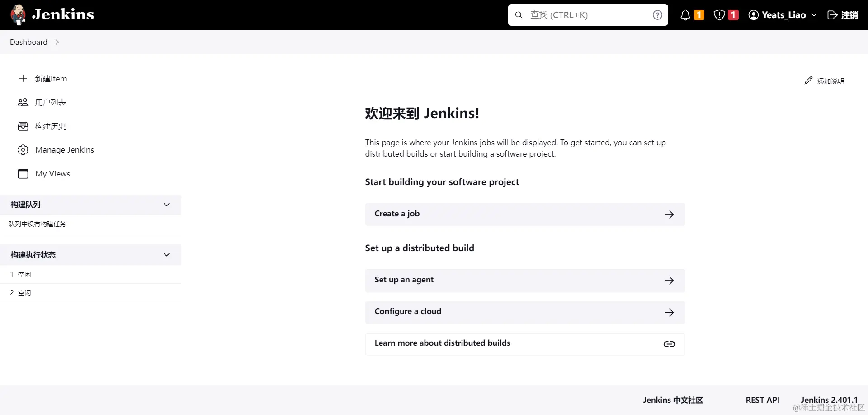This screenshot has height=415, width=868.
Task: Click the user avatar icon for Yeats_Liao
Action: point(754,15)
